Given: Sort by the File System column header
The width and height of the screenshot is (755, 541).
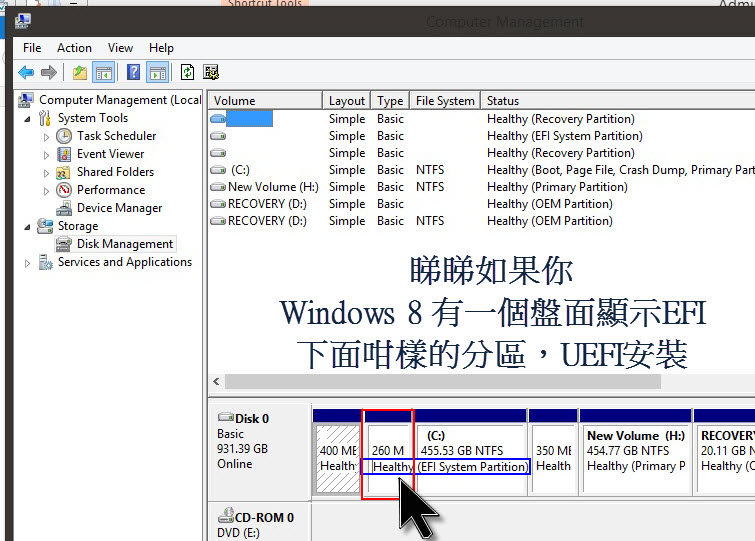Looking at the screenshot, I should [x=445, y=101].
